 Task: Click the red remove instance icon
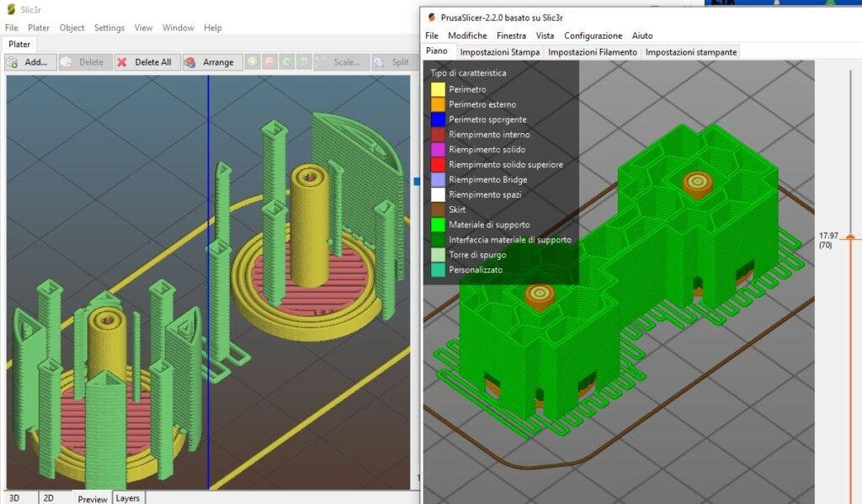269,61
